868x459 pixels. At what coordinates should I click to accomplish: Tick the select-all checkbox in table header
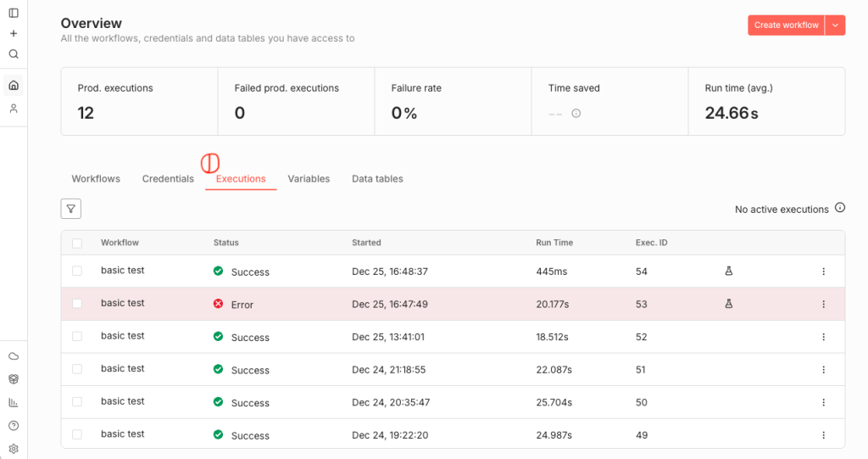tap(77, 243)
